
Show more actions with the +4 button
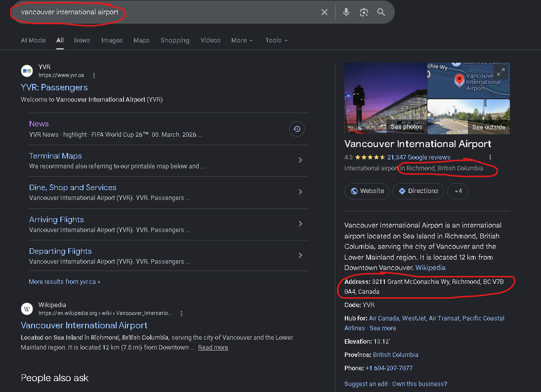(x=458, y=191)
